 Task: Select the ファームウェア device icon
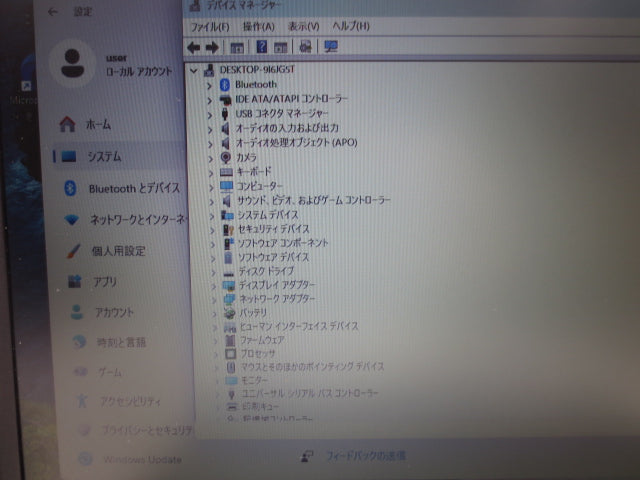pos(231,340)
